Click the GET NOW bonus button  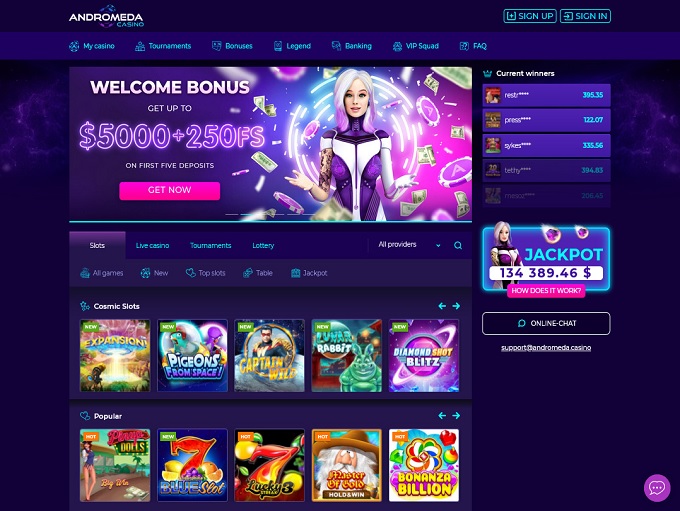coord(170,190)
